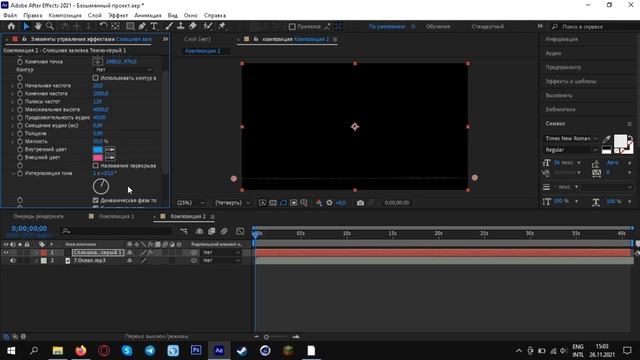
Task: Open the parent dropdown for 7.Ocean.mp3
Action: pyautogui.click(x=221, y=260)
